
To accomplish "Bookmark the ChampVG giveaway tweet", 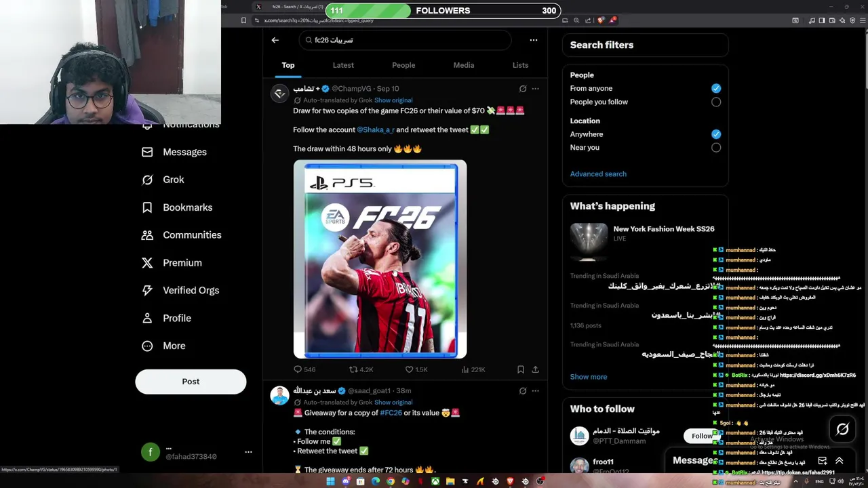I will tap(520, 369).
